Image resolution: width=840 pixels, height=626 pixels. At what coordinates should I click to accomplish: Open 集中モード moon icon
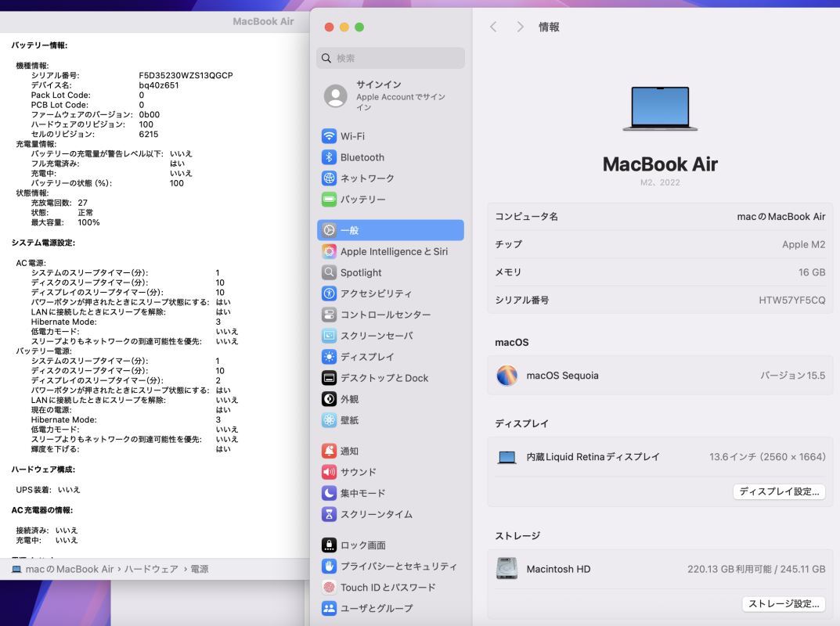click(329, 493)
